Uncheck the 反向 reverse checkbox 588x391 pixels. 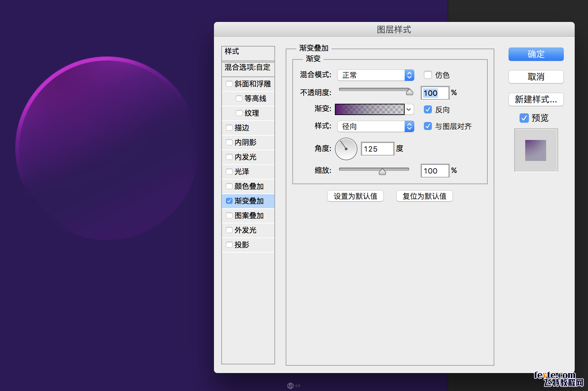pos(428,109)
